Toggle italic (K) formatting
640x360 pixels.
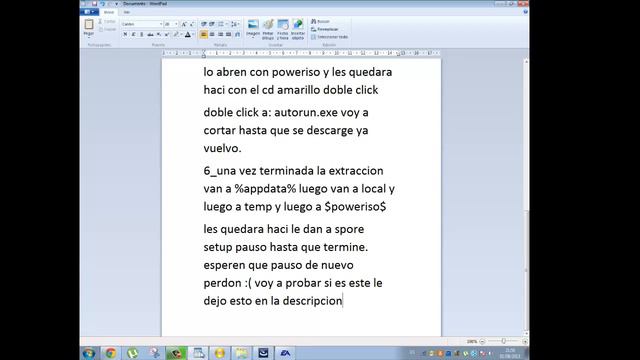pyautogui.click(x=133, y=34)
